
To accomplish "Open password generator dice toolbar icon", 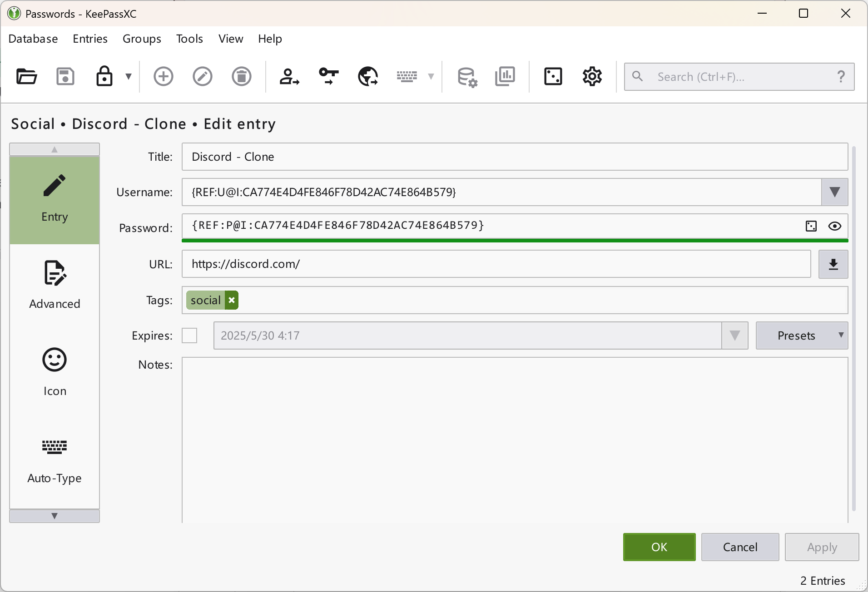I will 553,76.
